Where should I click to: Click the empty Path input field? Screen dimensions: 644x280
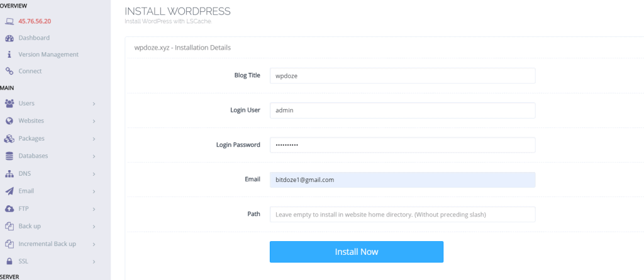click(x=402, y=215)
